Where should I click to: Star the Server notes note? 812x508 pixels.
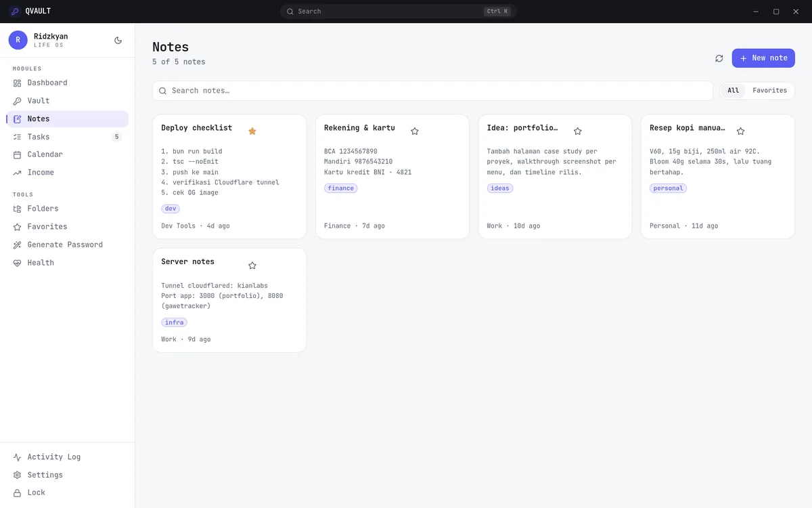[x=252, y=266]
